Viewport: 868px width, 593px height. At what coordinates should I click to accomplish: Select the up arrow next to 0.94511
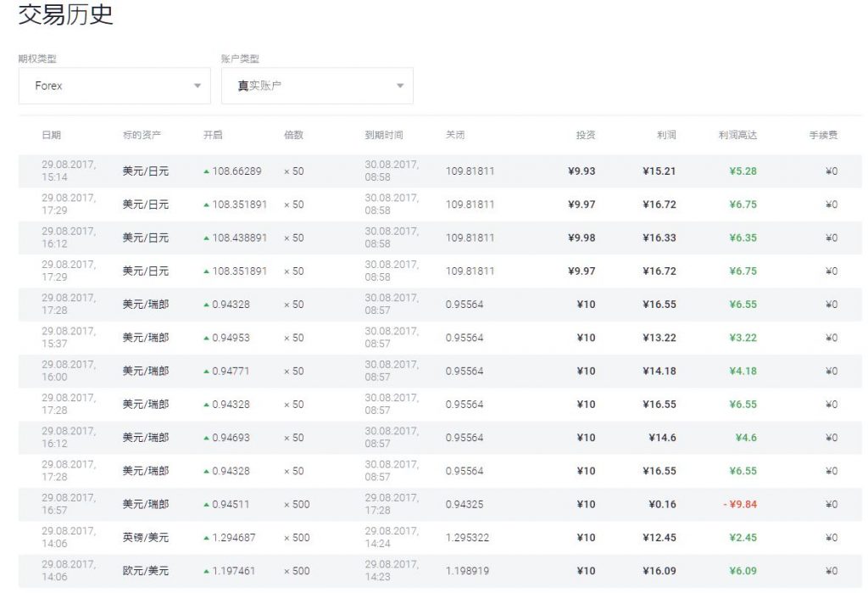tap(206, 505)
